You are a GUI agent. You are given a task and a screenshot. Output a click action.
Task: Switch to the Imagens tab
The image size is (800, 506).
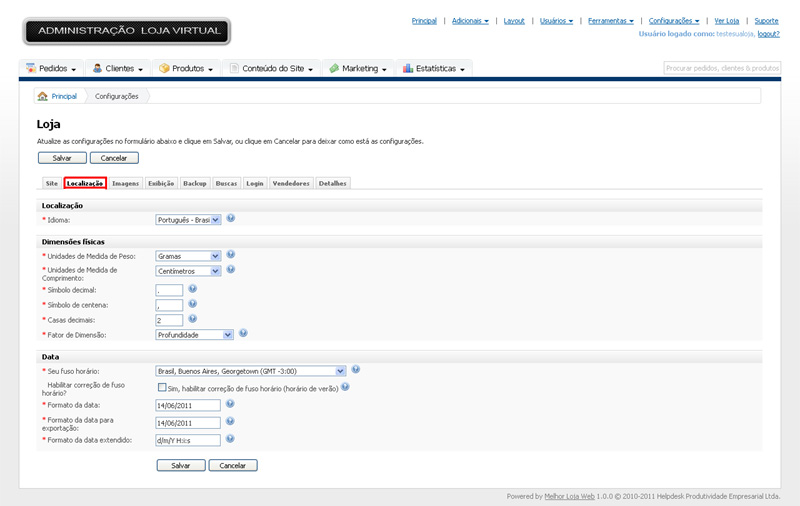pyautogui.click(x=126, y=183)
